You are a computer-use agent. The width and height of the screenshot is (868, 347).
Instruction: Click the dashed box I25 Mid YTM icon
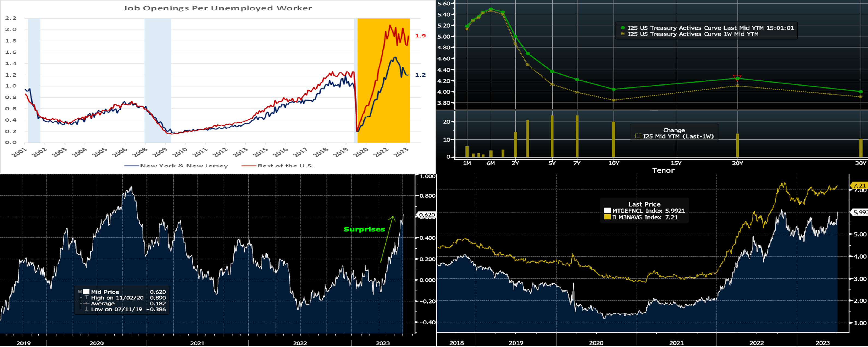pos(638,136)
